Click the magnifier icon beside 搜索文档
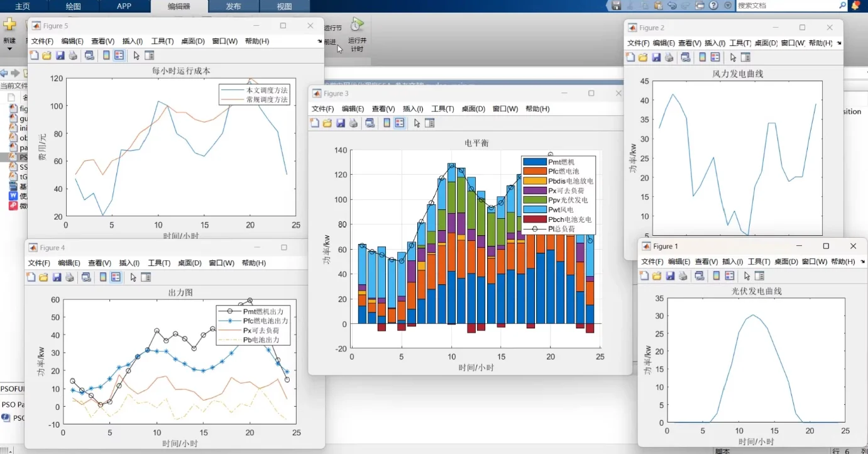 (843, 5)
